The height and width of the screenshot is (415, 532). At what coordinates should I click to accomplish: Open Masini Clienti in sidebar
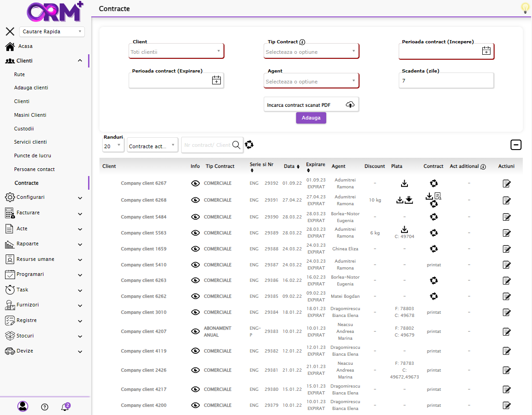tap(30, 115)
